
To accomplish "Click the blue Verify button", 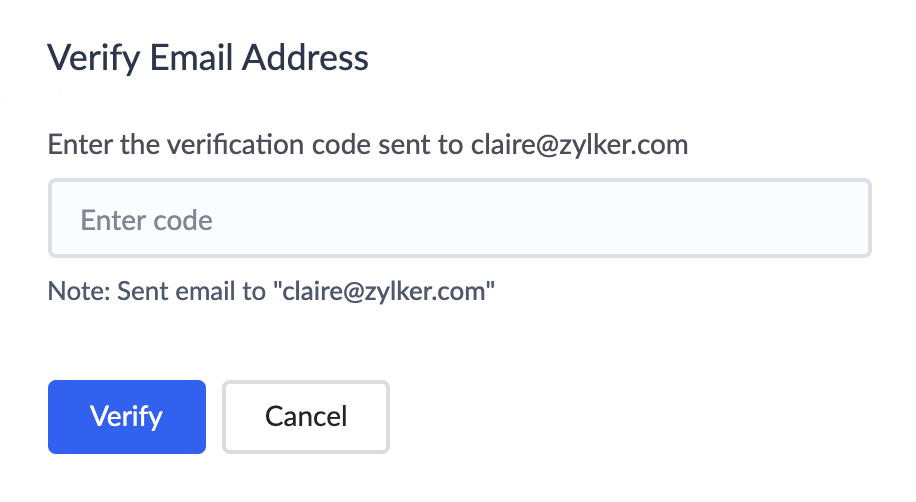I will click(x=127, y=417).
